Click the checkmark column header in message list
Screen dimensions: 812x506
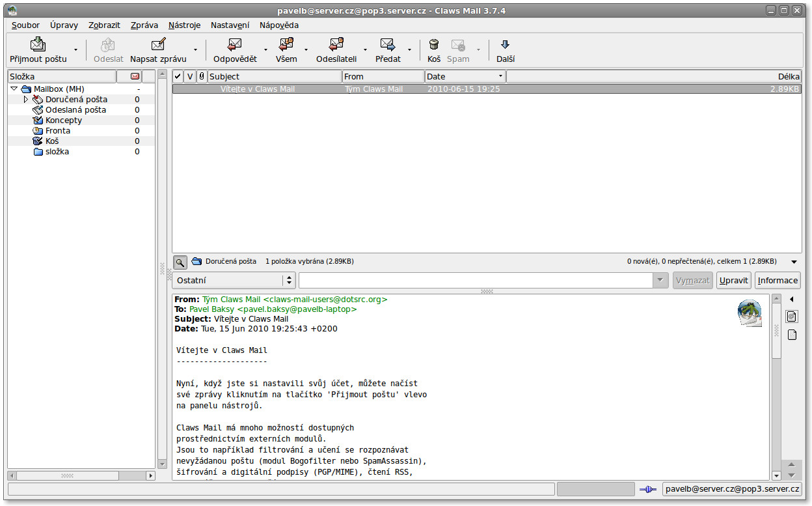click(x=178, y=76)
